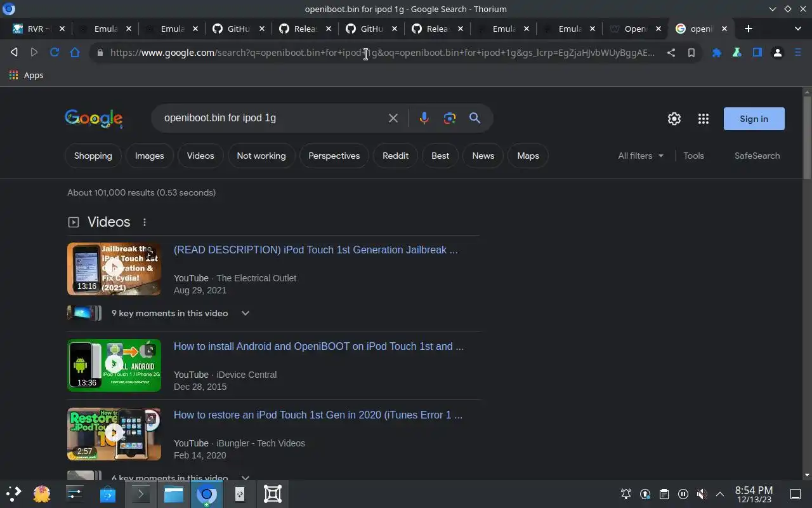Open the Discover store bag icon in taskbar

click(108, 494)
